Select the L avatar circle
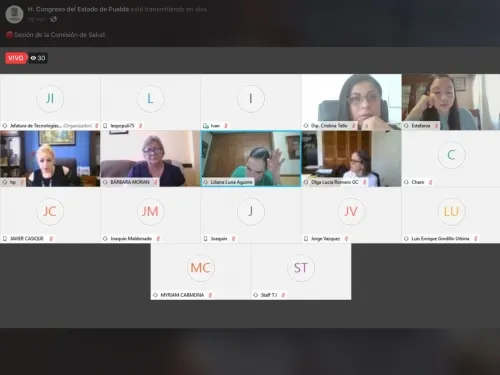The width and height of the screenshot is (500, 375). tap(150, 98)
